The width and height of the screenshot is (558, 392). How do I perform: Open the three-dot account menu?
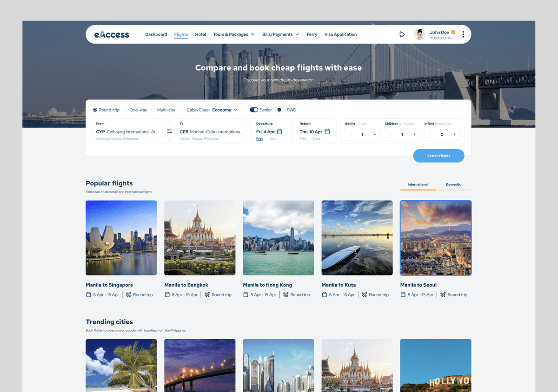tap(463, 34)
